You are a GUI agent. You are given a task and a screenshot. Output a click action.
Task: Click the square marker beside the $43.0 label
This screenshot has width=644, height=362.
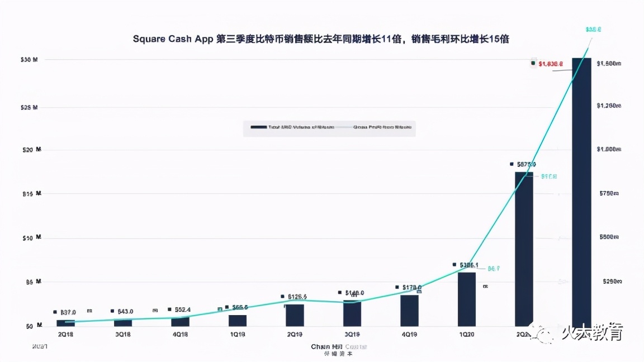tap(112, 311)
